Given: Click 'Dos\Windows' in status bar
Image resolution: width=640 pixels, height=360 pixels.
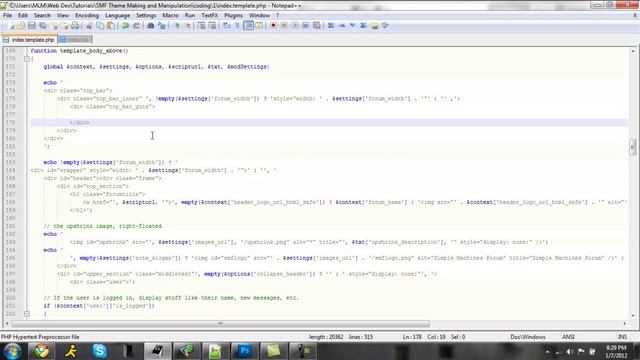Looking at the screenshot, I should tap(528, 337).
